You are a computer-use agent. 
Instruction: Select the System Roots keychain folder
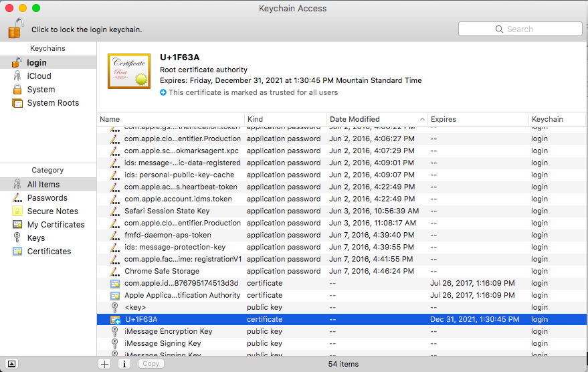tap(52, 103)
